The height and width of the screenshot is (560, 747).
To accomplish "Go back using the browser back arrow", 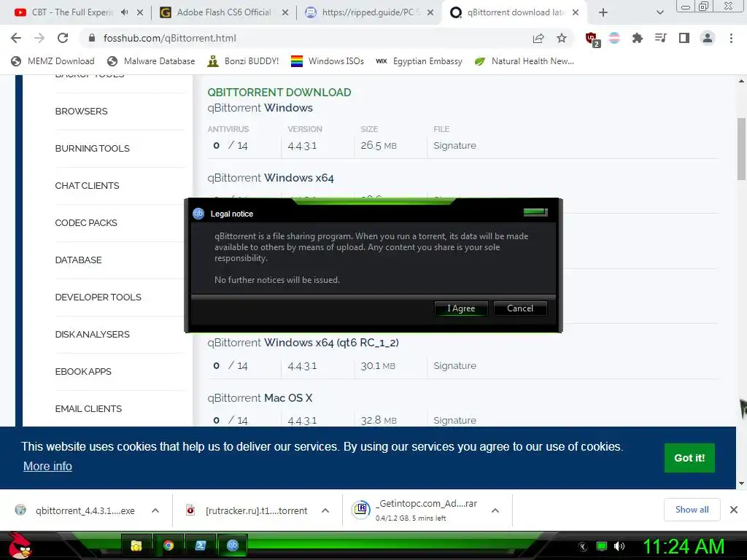I will point(16,38).
